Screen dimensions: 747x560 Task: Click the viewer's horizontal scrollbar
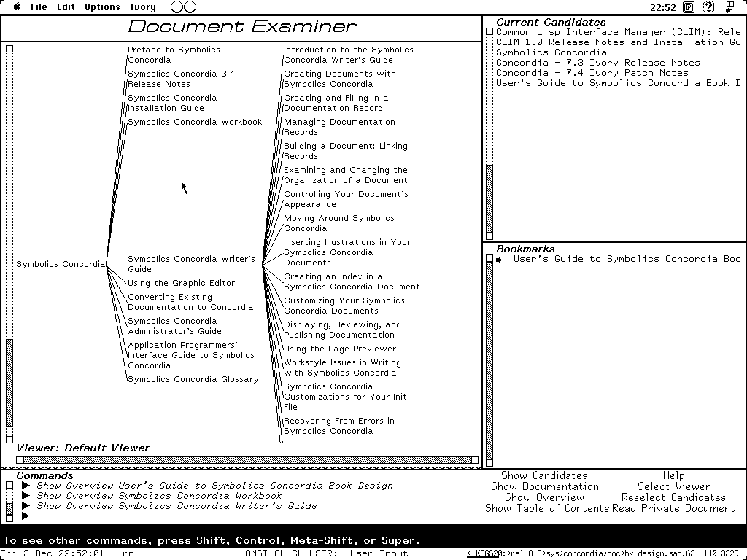coord(247,460)
